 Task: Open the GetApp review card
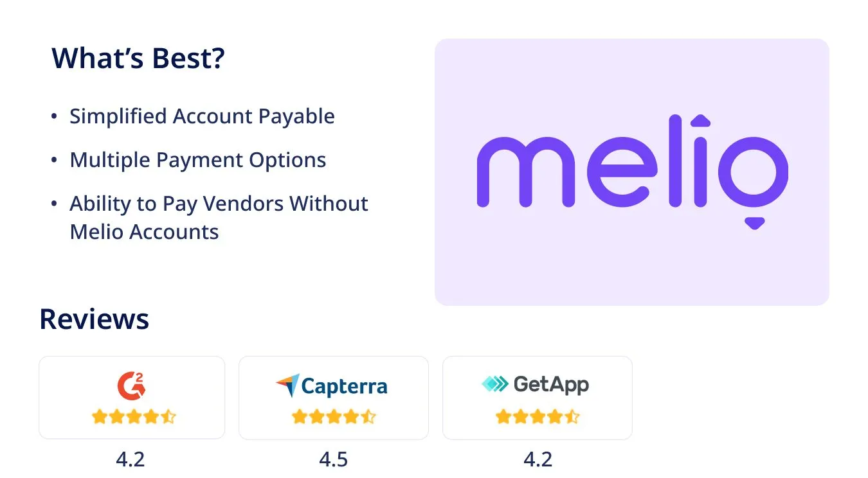(538, 398)
